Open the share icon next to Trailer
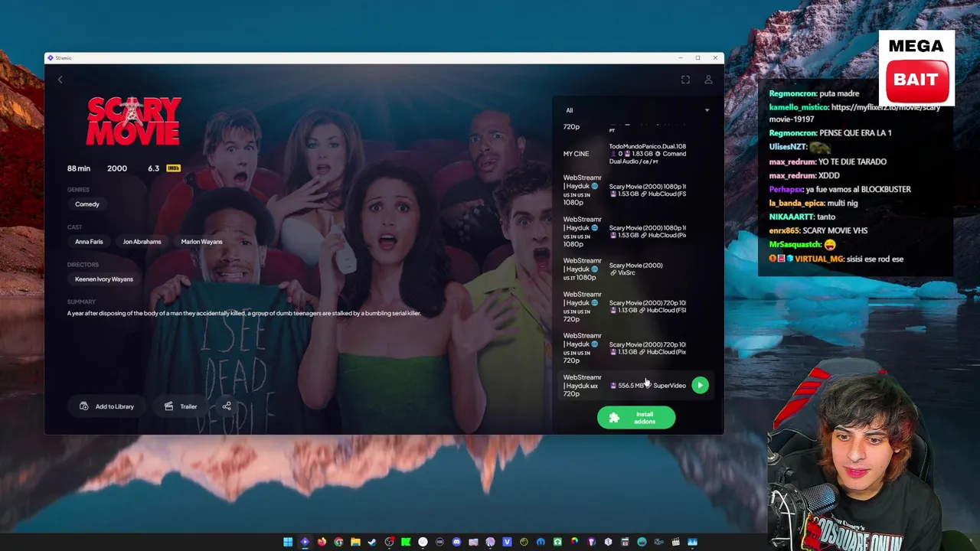The width and height of the screenshot is (980, 551). 227,406
